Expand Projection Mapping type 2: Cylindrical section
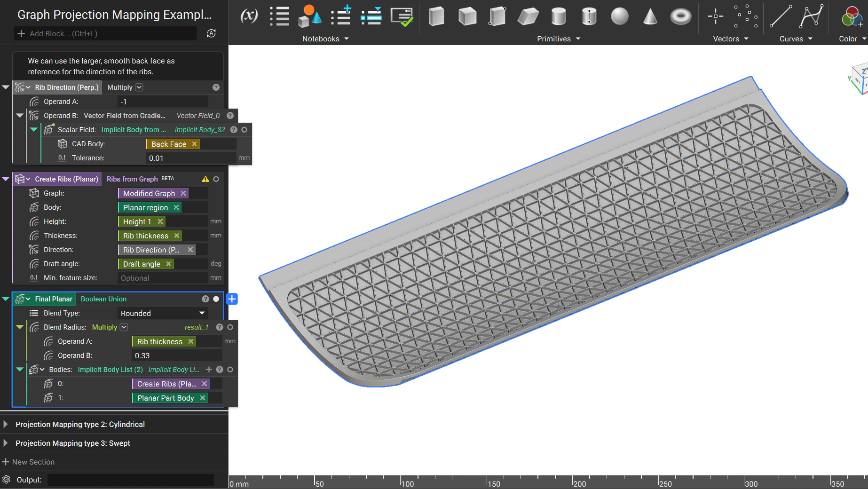This screenshot has width=868, height=489. (6, 424)
